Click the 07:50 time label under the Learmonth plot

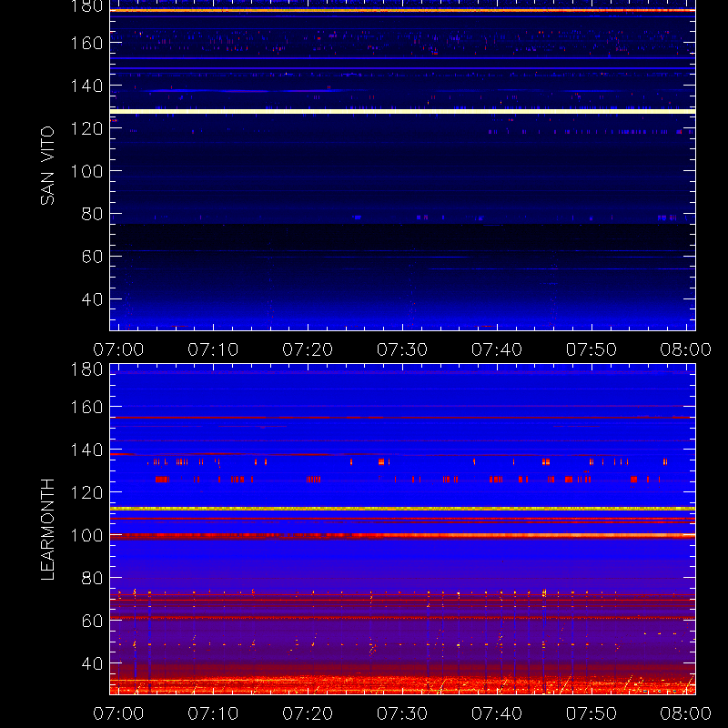591,713
